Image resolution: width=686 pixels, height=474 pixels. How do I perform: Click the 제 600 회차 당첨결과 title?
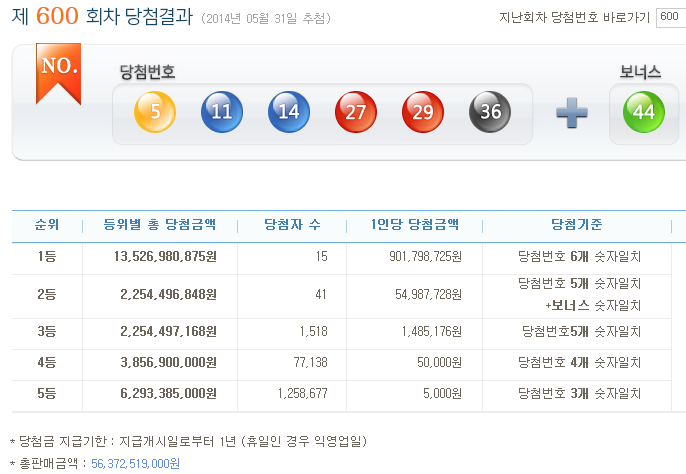coord(102,16)
